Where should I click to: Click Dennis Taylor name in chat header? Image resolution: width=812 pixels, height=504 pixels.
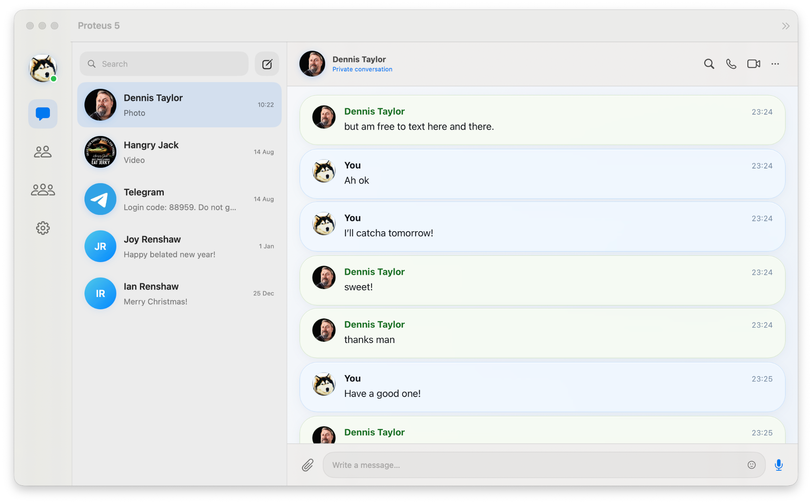(359, 59)
